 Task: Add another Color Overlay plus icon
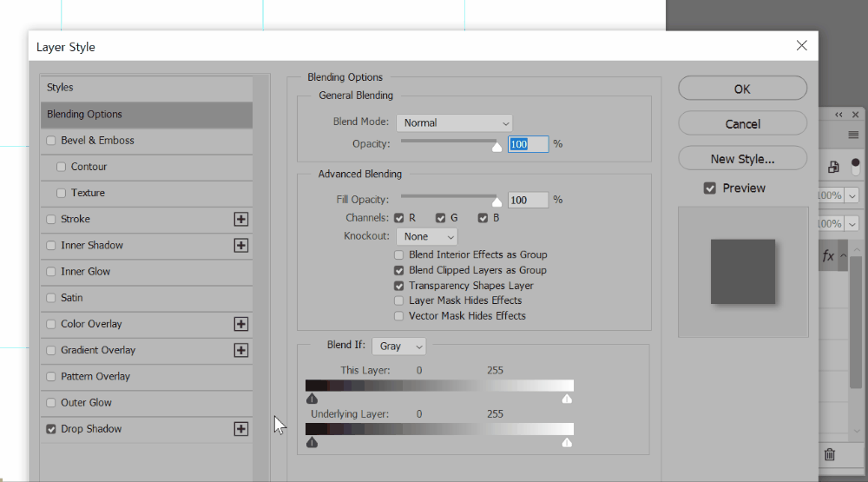240,324
